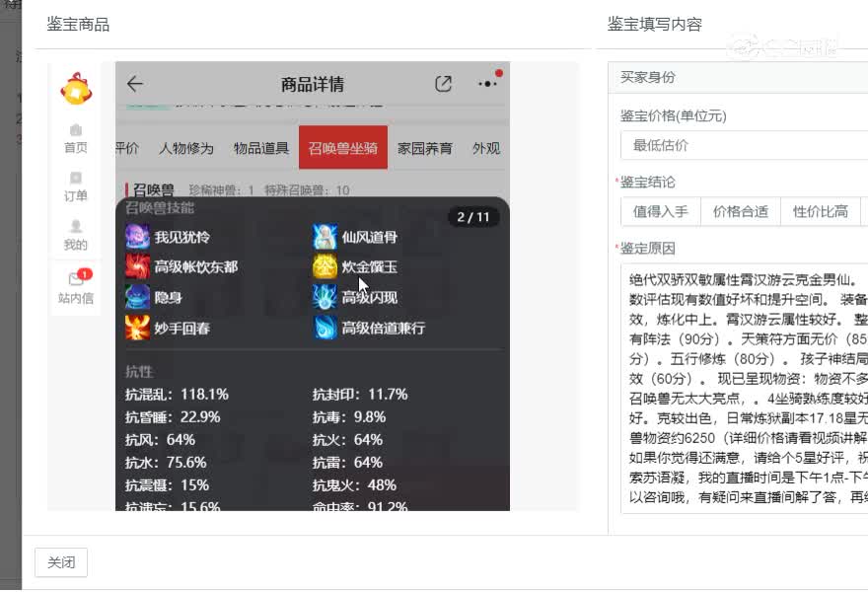Open 我的 in the sidebar
Viewport: 868px width, 592px height.
pos(76,236)
